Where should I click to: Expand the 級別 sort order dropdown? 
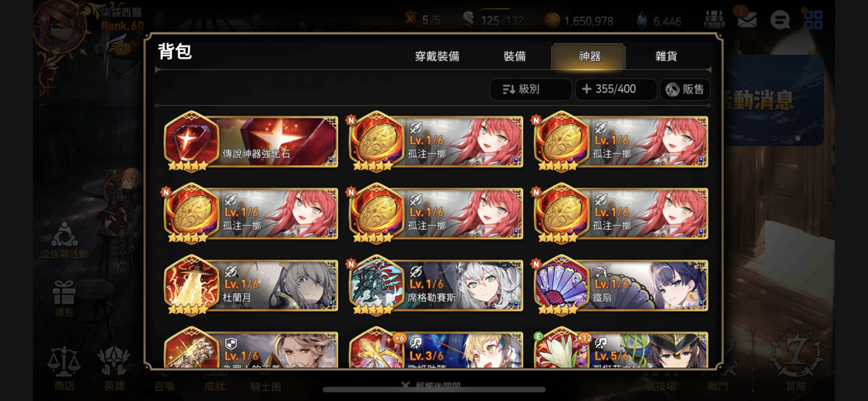[x=530, y=89]
